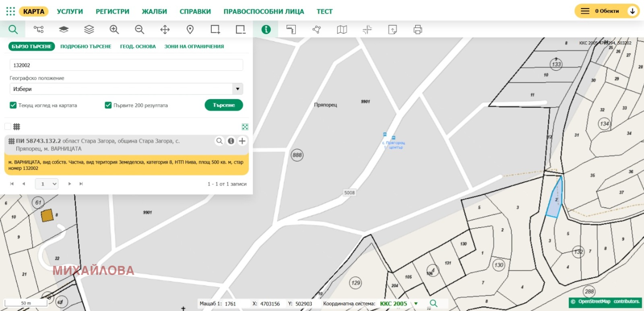
Task: Toggle "Първите 200 резултата" checkbox
Action: coord(108,105)
